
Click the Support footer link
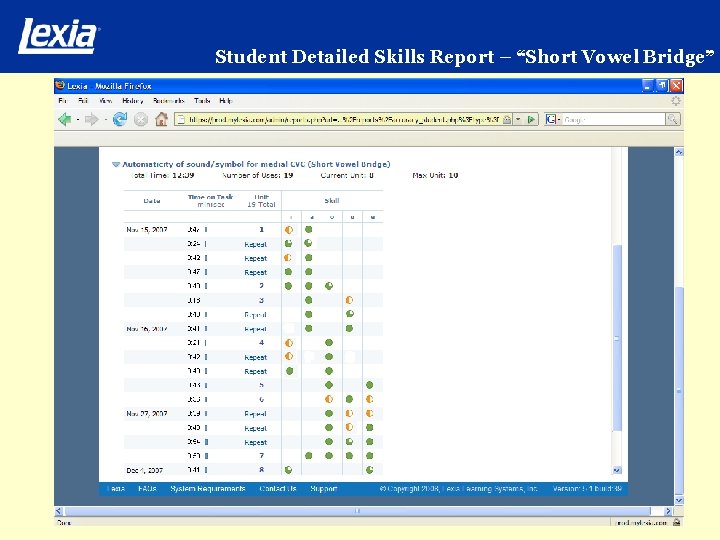click(x=324, y=489)
